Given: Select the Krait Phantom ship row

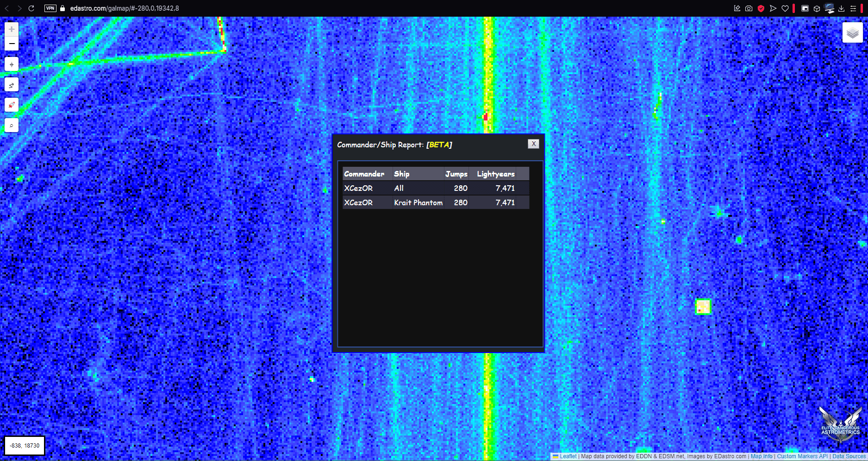Looking at the screenshot, I should click(x=418, y=202).
